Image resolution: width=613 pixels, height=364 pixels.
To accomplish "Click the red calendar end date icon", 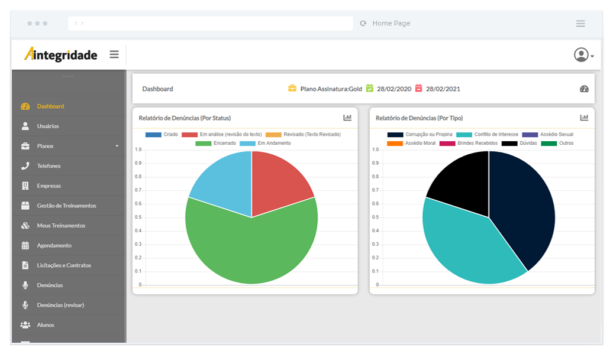I will 418,88.
